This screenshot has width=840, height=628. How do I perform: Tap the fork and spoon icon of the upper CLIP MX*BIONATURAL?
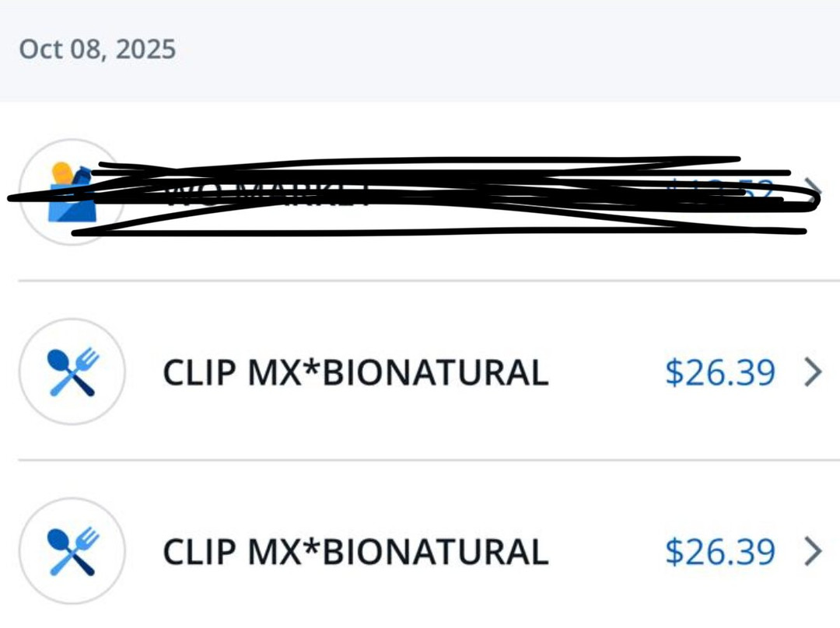point(72,372)
